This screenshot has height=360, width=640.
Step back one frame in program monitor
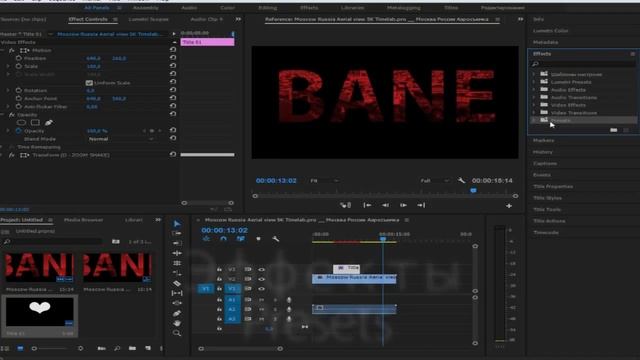pos(385,205)
